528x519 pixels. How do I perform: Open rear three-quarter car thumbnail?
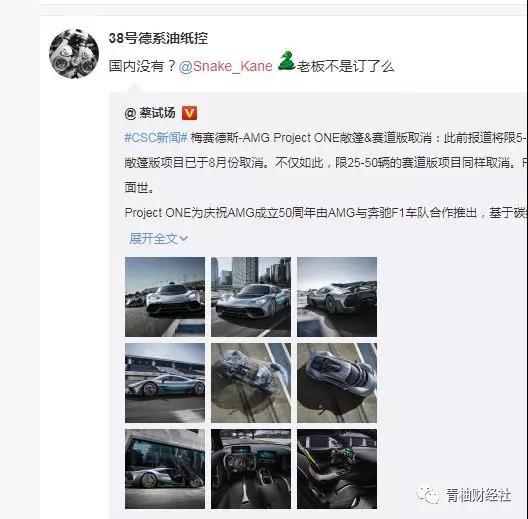pyautogui.click(x=337, y=297)
